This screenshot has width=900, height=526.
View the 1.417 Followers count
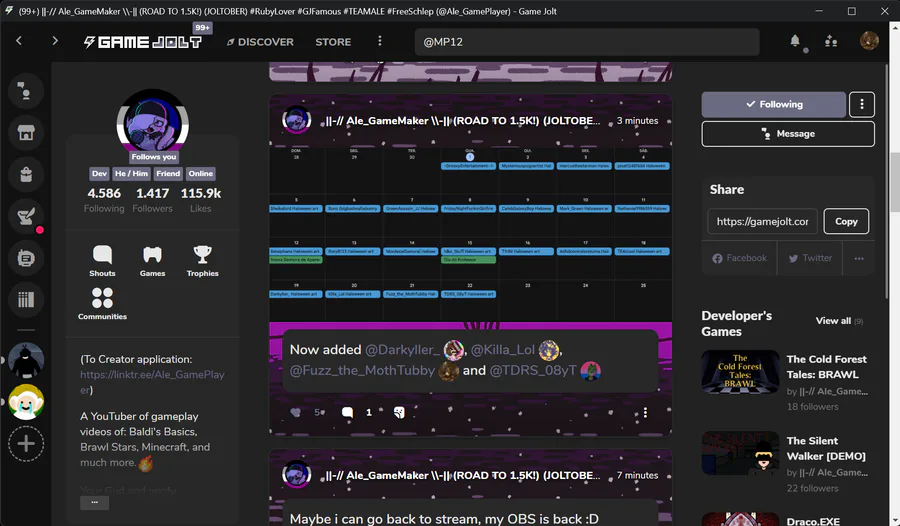tap(153, 200)
